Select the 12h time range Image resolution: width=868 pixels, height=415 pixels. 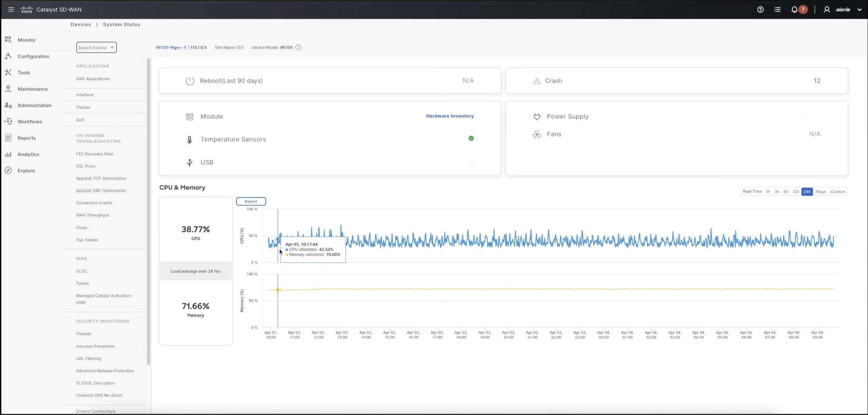[x=796, y=191]
